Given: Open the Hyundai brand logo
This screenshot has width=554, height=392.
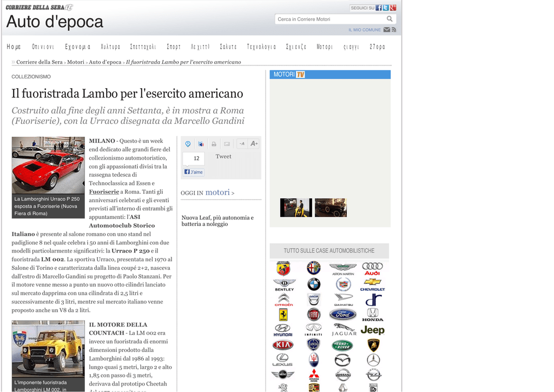Looking at the screenshot, I should click(x=283, y=330).
